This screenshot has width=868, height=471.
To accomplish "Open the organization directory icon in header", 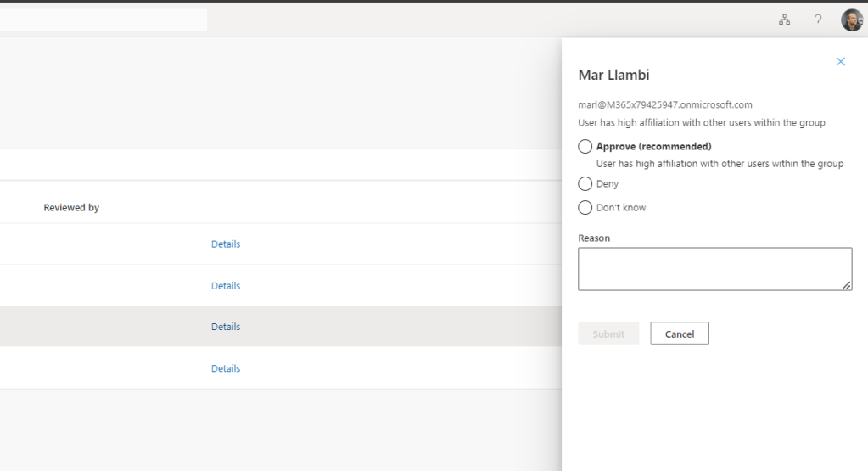I will coord(785,20).
